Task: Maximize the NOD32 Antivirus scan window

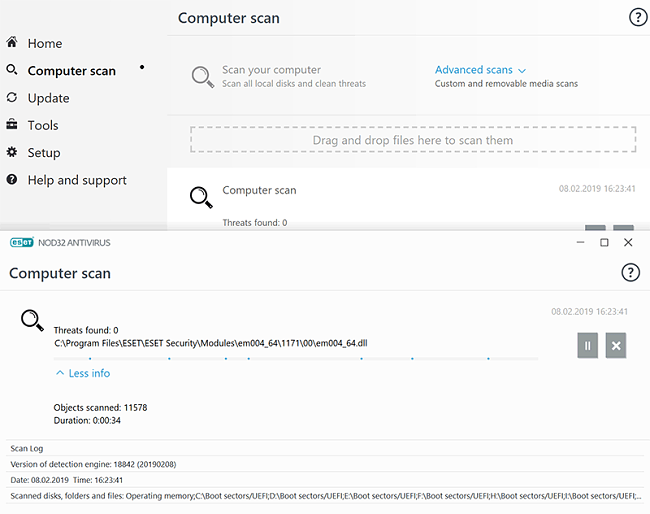Action: pyautogui.click(x=604, y=242)
